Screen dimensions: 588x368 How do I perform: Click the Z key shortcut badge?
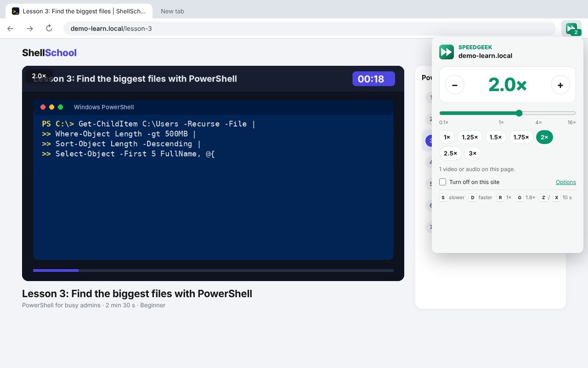tap(543, 197)
